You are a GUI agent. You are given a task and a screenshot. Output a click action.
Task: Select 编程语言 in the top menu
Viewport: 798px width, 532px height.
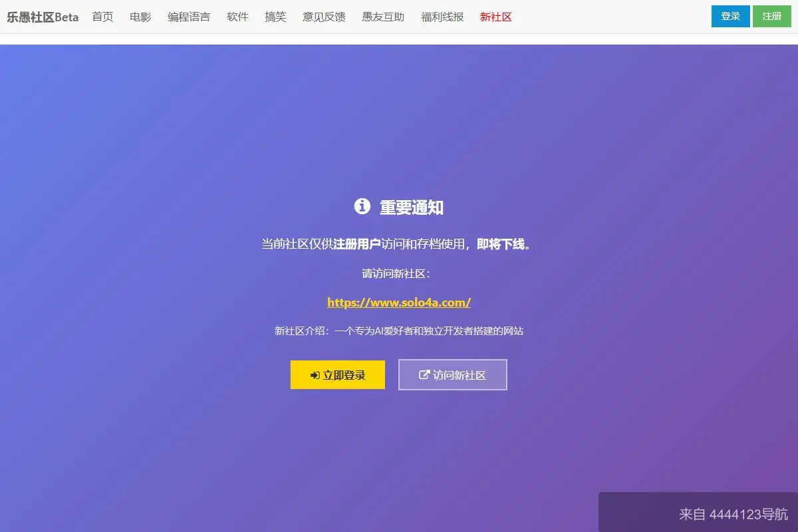tap(189, 17)
